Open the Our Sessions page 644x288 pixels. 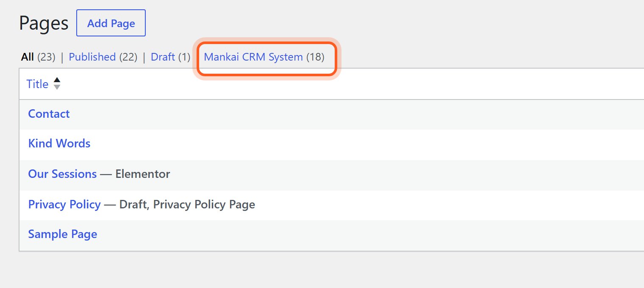coord(62,174)
